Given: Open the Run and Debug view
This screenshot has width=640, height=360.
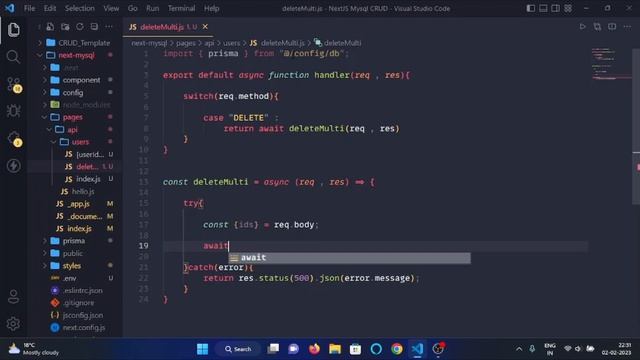Looking at the screenshot, I should [x=13, y=111].
